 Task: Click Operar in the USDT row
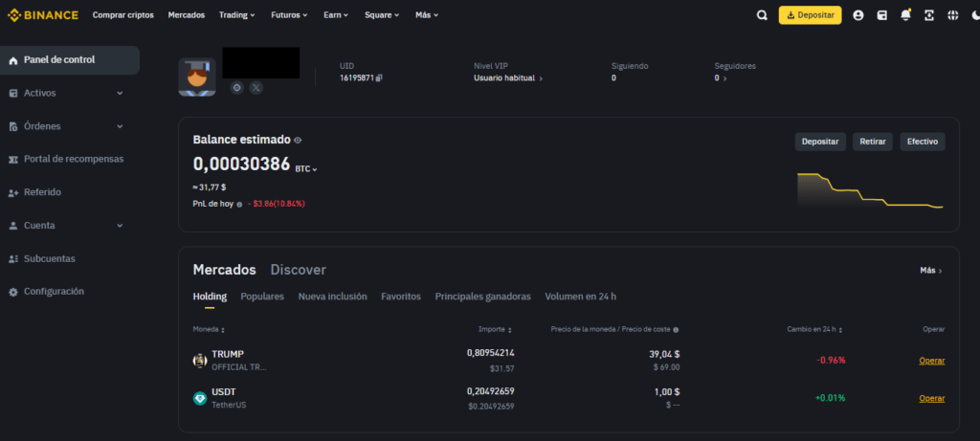pos(932,399)
